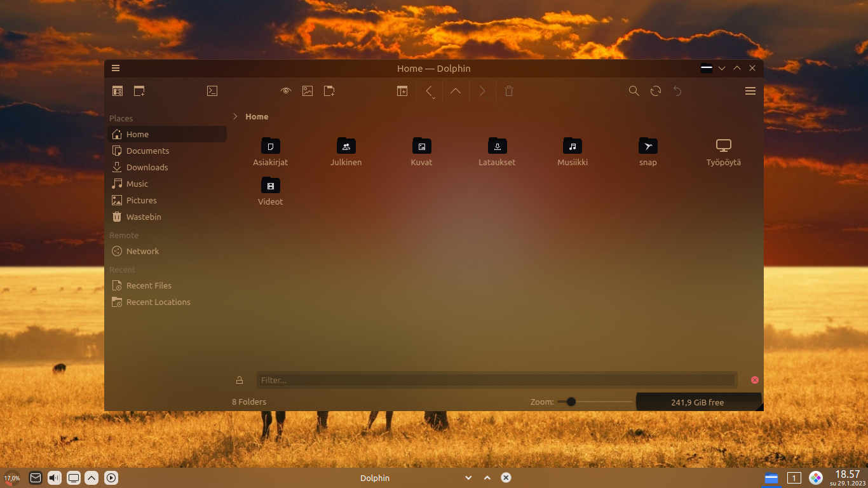Expand the breadcrumb chevron before Home

(235, 116)
